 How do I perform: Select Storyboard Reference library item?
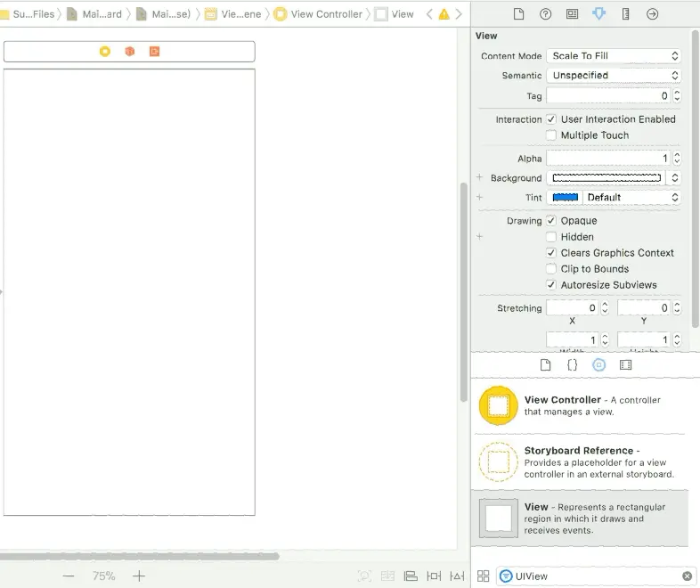[580, 462]
